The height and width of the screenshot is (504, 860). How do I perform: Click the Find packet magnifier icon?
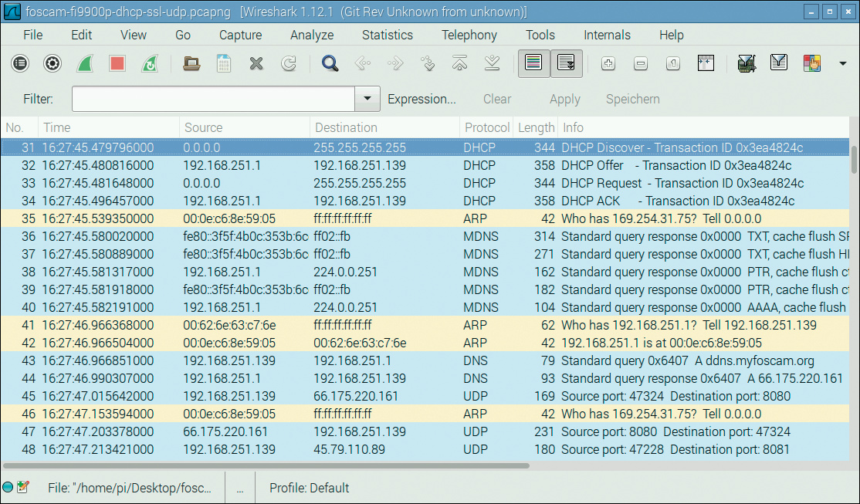tap(330, 64)
